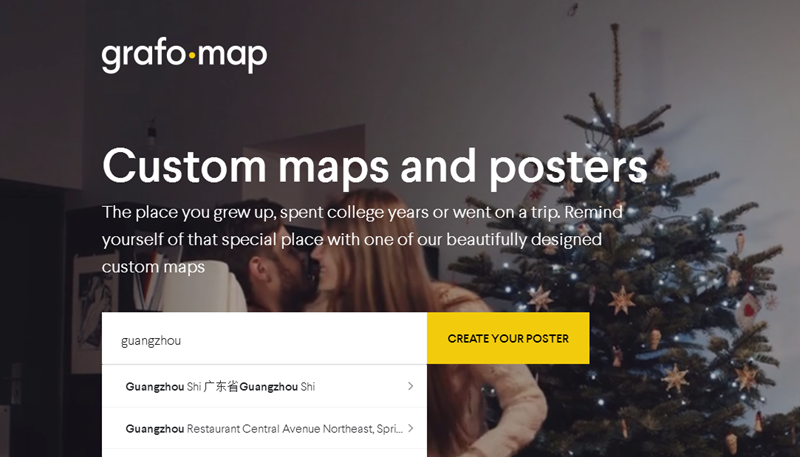Screen dimensions: 800x457
Task: Choose the Guangzhou Restaurant Central Avenue suggestion
Action: [264, 428]
